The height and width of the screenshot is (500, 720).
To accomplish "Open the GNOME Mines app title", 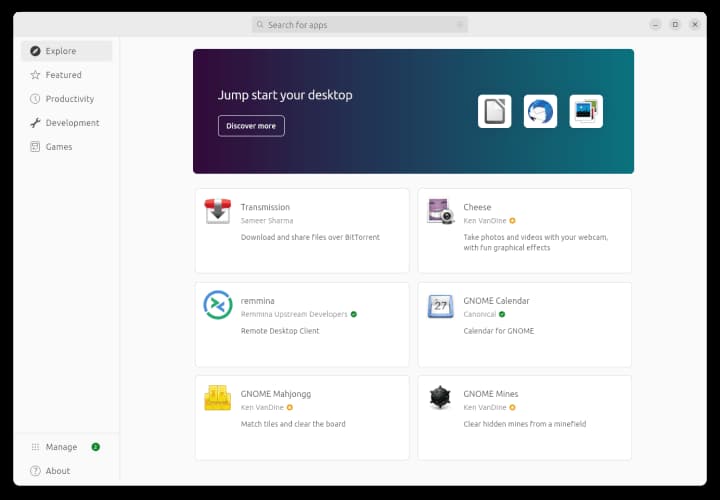I will pos(490,394).
